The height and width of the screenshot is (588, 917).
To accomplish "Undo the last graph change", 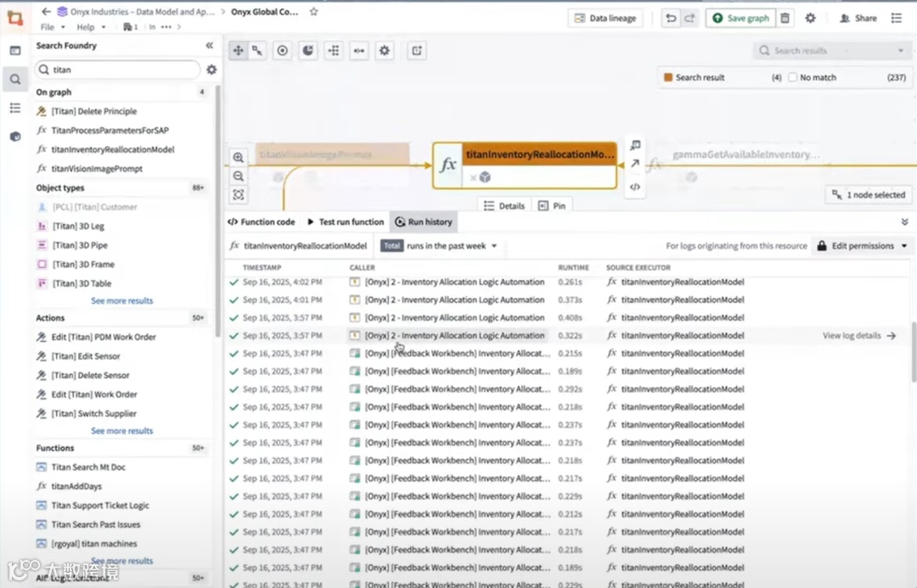I will pos(671,18).
